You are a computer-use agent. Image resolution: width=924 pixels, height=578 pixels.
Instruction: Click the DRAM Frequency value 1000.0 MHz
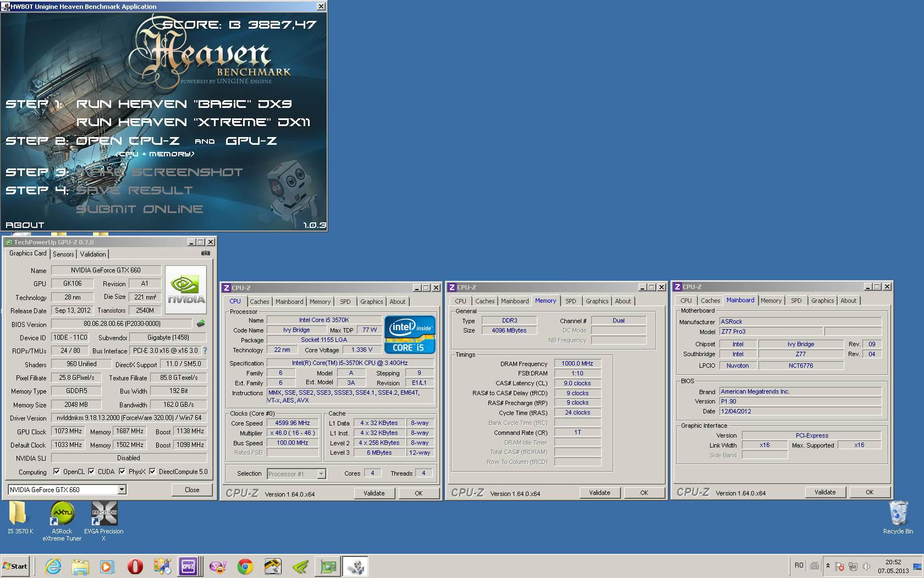pos(577,363)
